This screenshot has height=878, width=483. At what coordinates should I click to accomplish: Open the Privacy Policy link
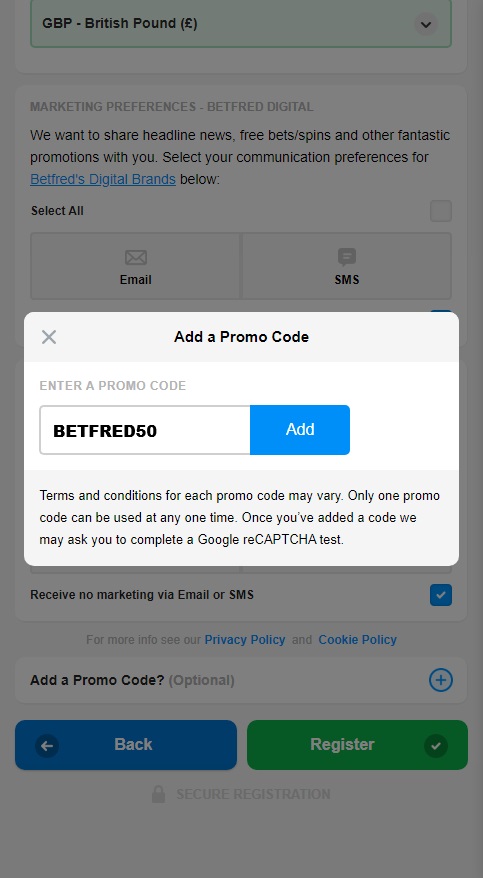(x=245, y=639)
